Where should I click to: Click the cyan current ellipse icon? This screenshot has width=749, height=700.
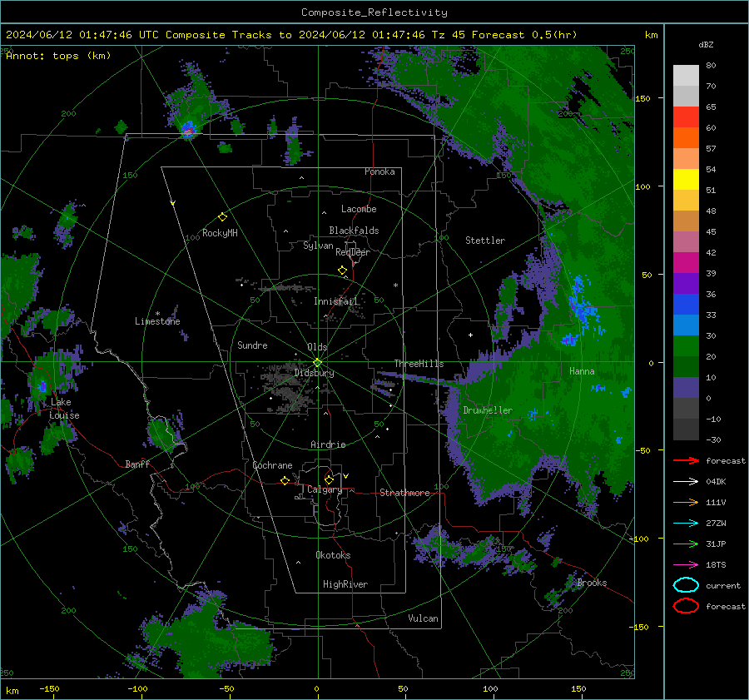pyautogui.click(x=686, y=585)
